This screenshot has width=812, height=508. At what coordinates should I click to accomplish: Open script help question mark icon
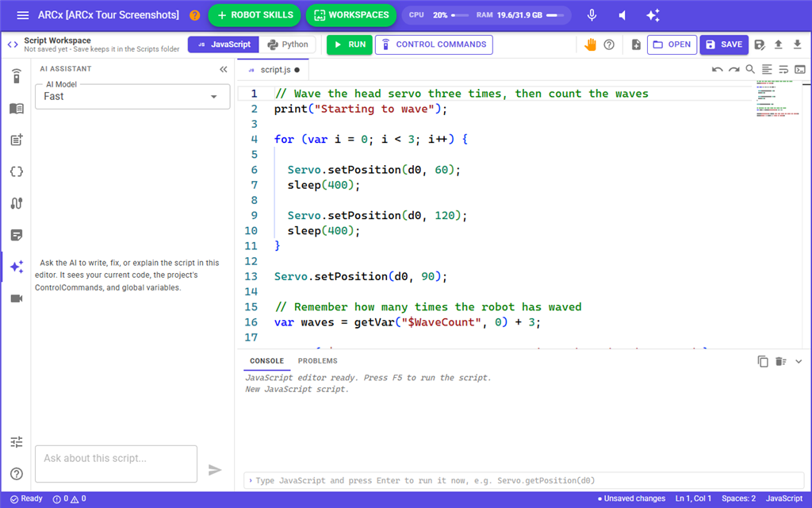(x=609, y=44)
